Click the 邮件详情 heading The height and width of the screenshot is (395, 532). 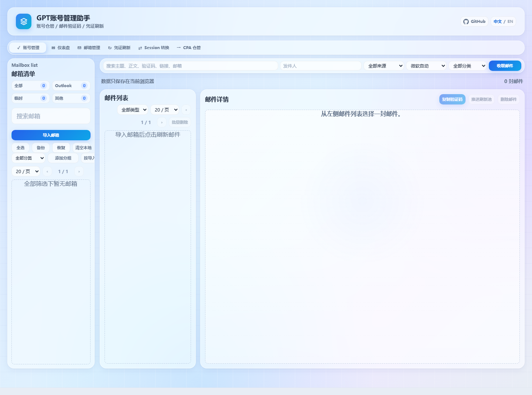[x=217, y=99]
